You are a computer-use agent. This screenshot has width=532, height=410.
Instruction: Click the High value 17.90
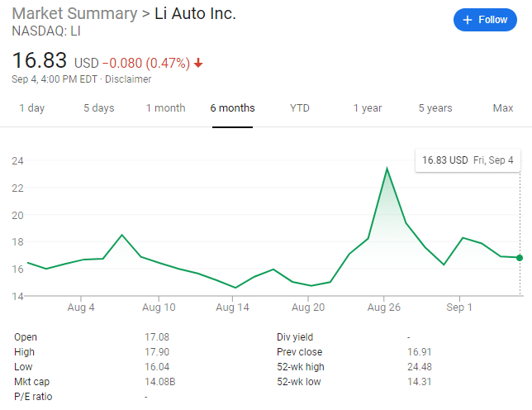[157, 352]
